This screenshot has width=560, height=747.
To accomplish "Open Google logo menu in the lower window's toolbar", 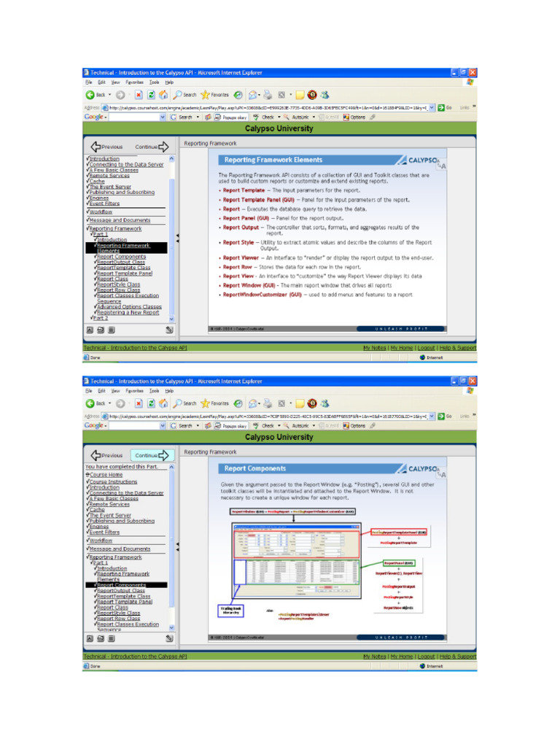I will pyautogui.click(x=95, y=425).
